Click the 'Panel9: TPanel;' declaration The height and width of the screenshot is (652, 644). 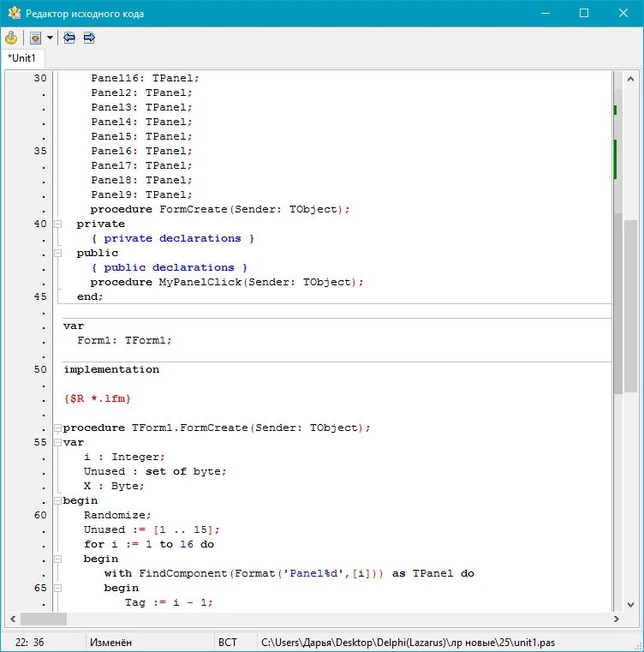[142, 194]
